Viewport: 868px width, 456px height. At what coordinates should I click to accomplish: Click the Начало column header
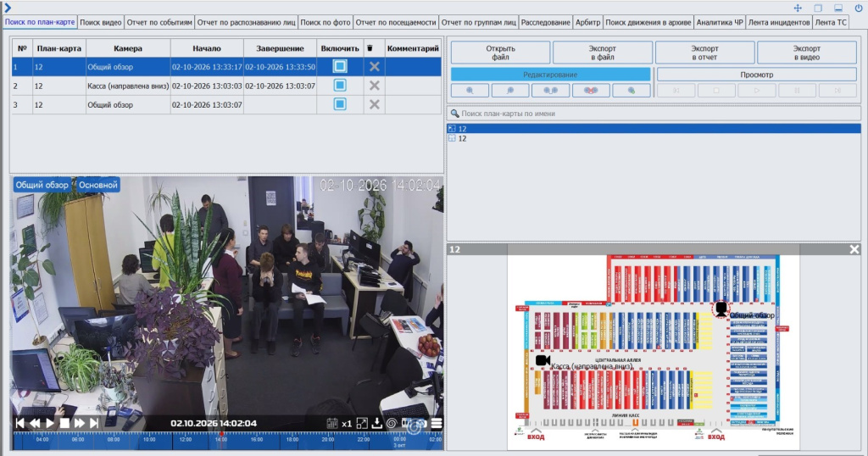pyautogui.click(x=207, y=48)
